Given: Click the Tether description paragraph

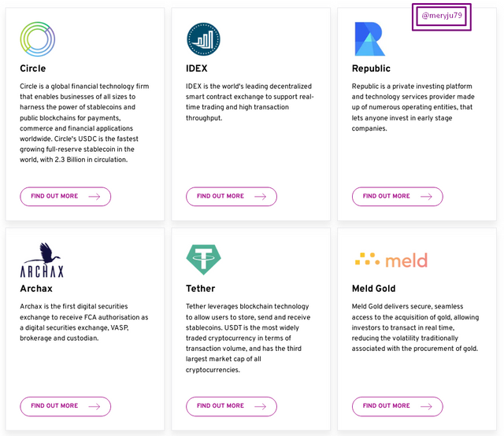Looking at the screenshot, I should click(x=249, y=338).
